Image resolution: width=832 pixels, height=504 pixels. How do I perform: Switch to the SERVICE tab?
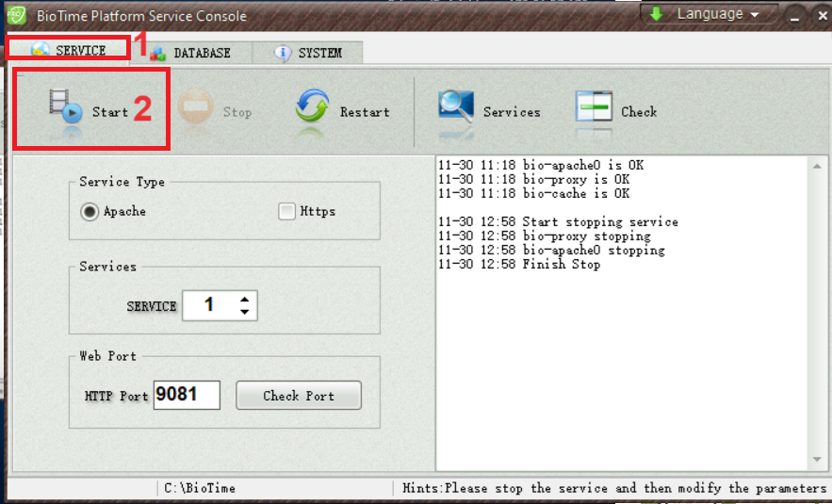pos(68,50)
